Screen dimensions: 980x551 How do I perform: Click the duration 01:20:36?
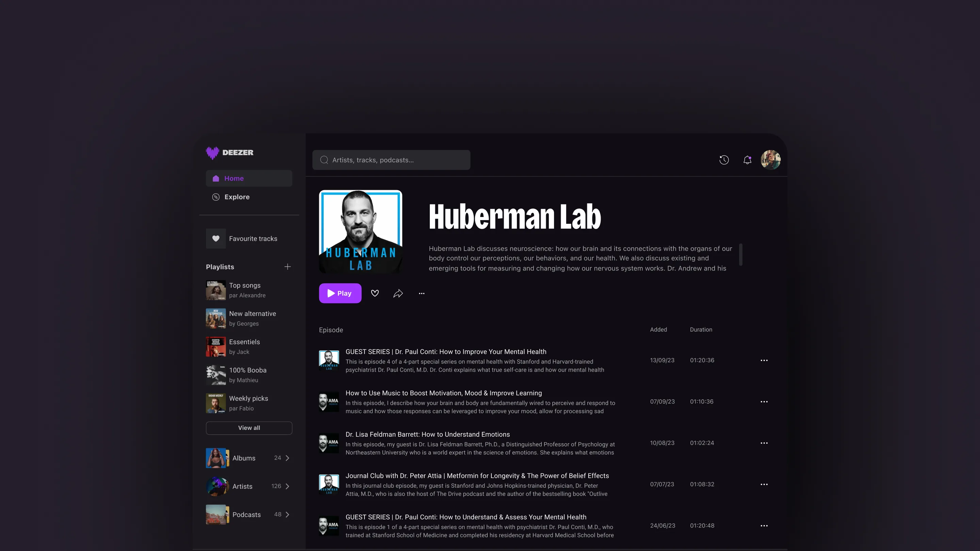click(702, 360)
